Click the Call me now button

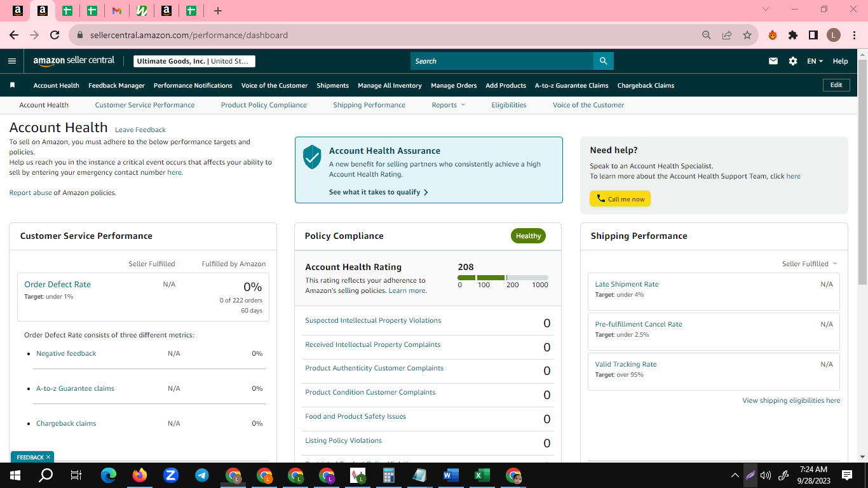click(620, 199)
